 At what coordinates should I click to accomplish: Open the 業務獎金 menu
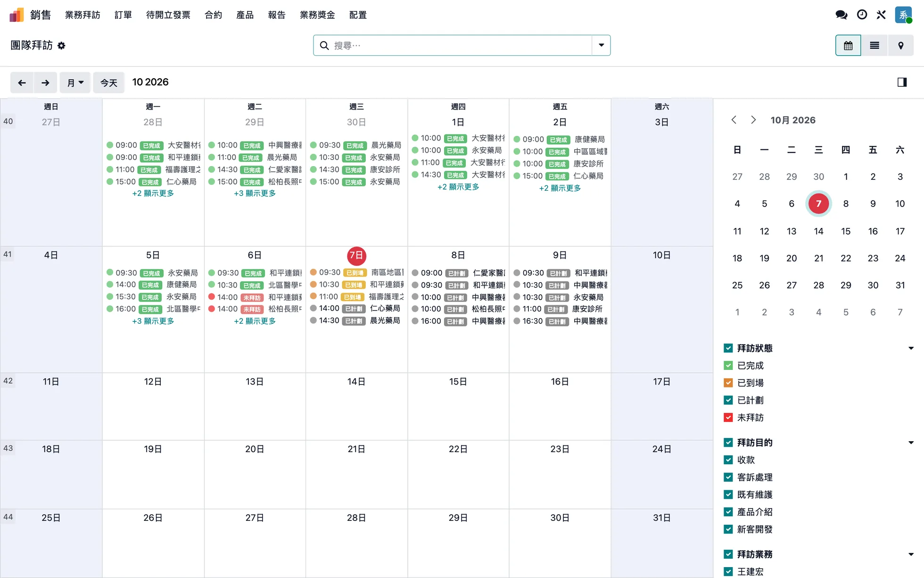pos(317,15)
